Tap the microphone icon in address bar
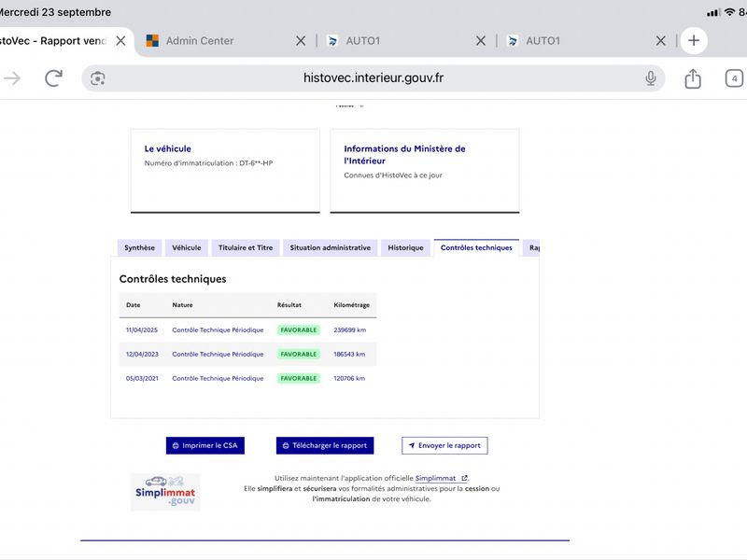 pyautogui.click(x=650, y=78)
